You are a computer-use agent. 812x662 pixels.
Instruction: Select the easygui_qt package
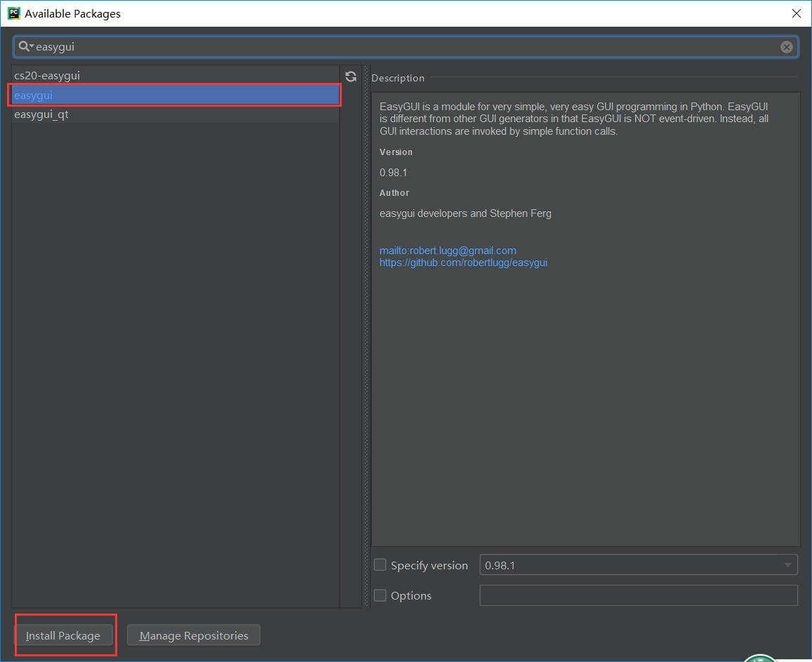[x=43, y=114]
